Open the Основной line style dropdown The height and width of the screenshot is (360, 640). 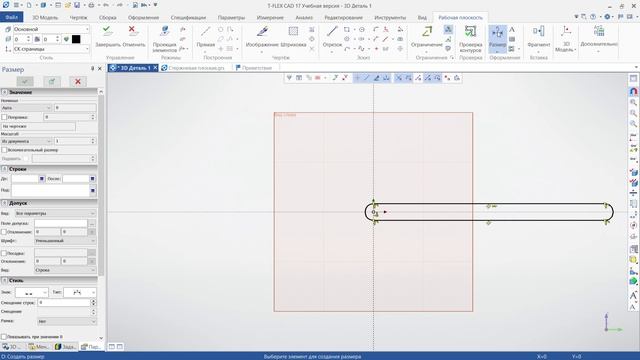pos(51,29)
